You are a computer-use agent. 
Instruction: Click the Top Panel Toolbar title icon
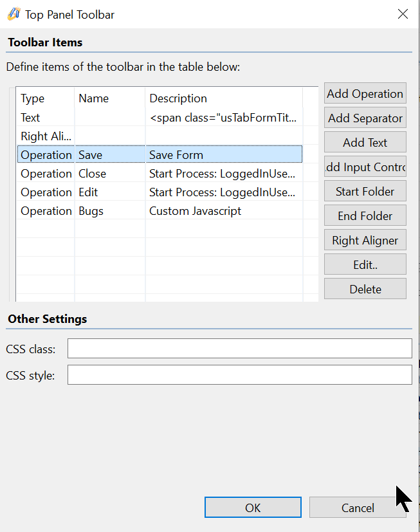click(14, 14)
